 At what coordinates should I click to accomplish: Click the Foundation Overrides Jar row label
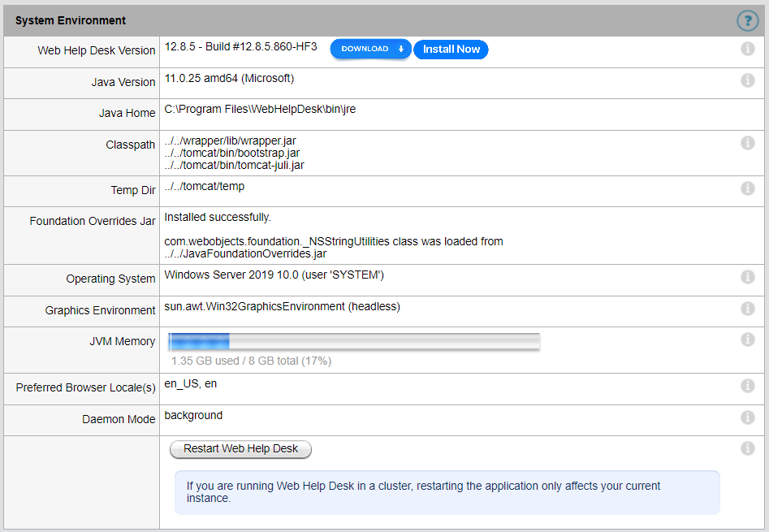click(x=93, y=221)
